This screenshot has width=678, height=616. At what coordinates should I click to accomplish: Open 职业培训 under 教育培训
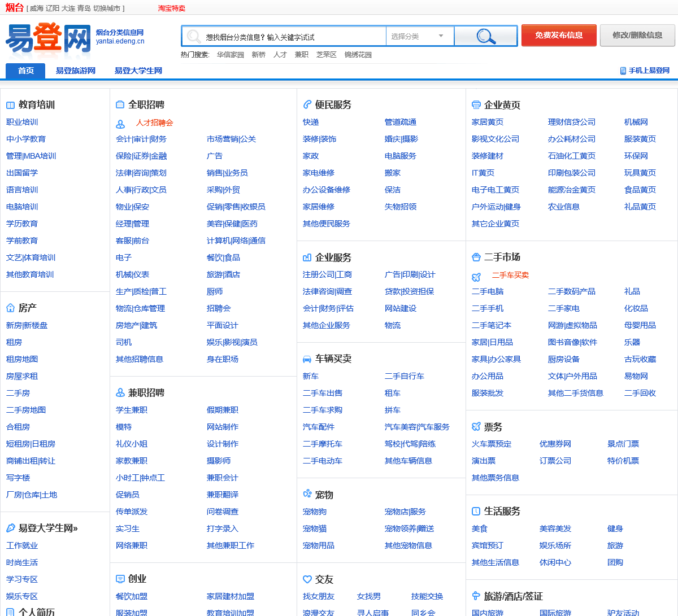[22, 122]
